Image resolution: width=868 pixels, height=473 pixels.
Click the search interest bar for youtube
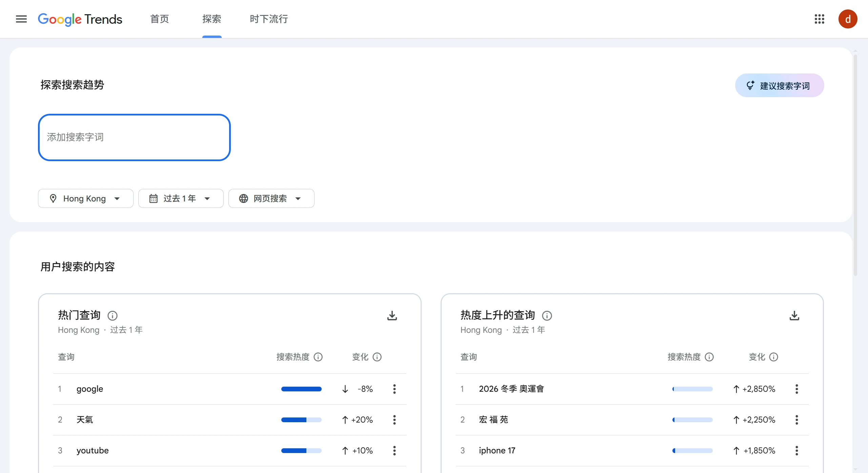point(301,450)
